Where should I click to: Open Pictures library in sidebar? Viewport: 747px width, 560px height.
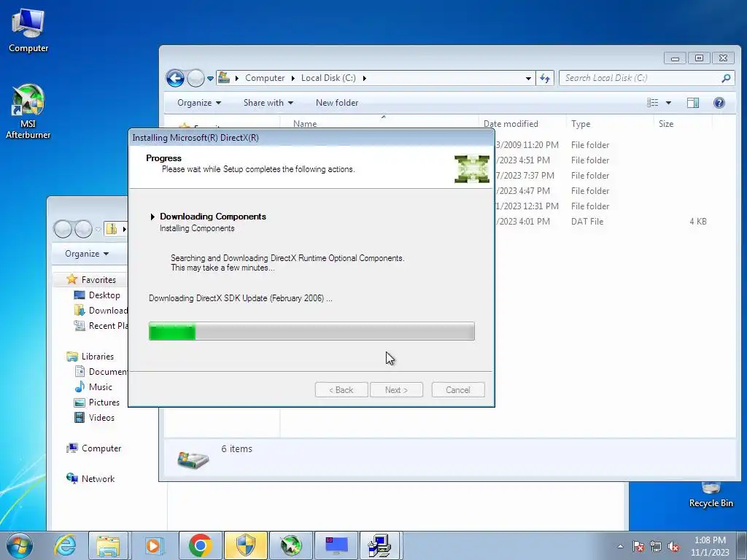(x=97, y=402)
